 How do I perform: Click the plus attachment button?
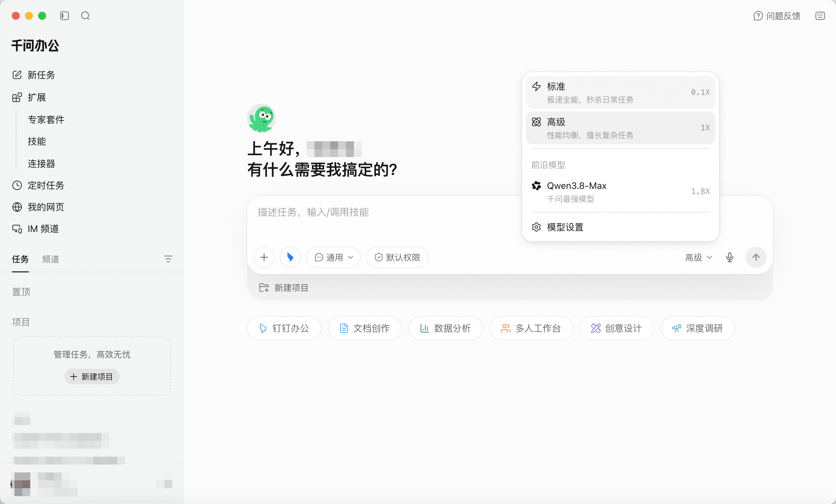tap(264, 257)
